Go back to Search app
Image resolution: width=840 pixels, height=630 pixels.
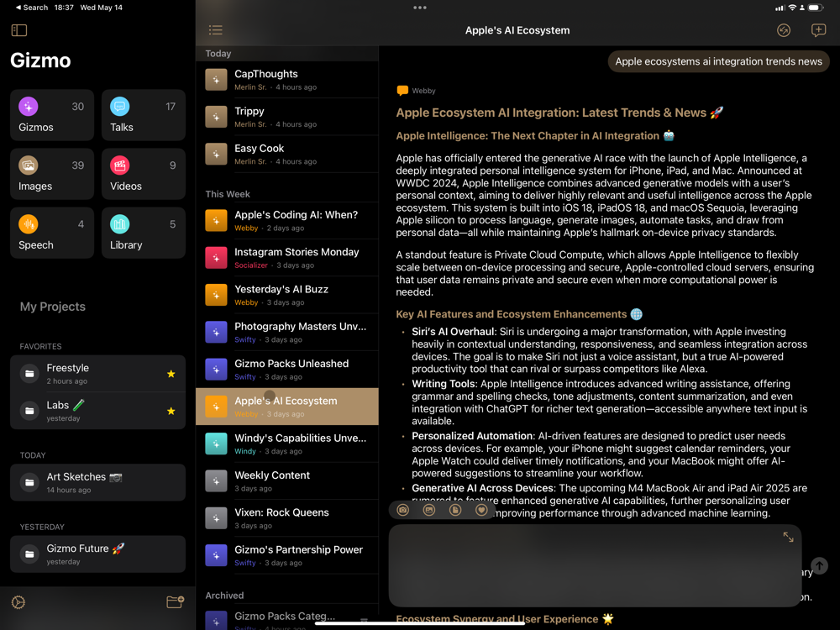[32, 8]
